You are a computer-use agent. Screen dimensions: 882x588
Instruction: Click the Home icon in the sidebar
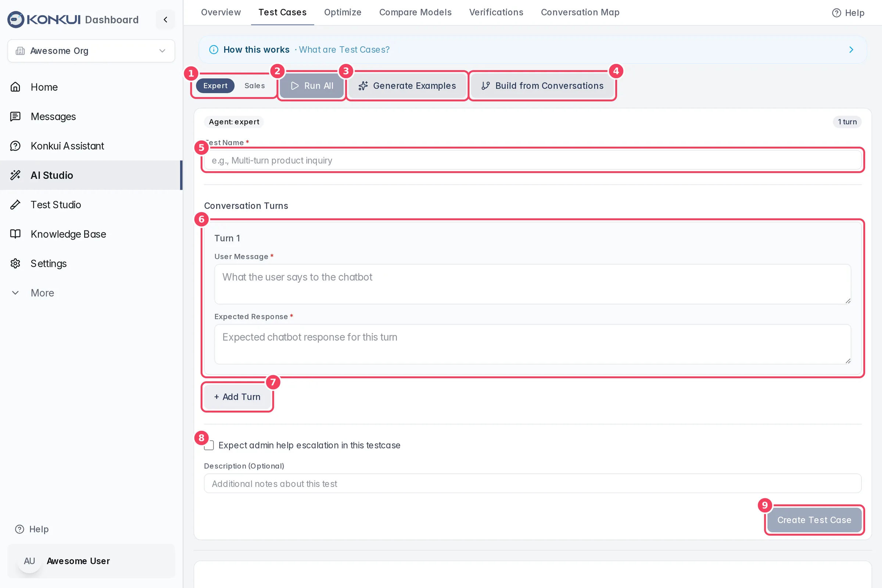[15, 87]
